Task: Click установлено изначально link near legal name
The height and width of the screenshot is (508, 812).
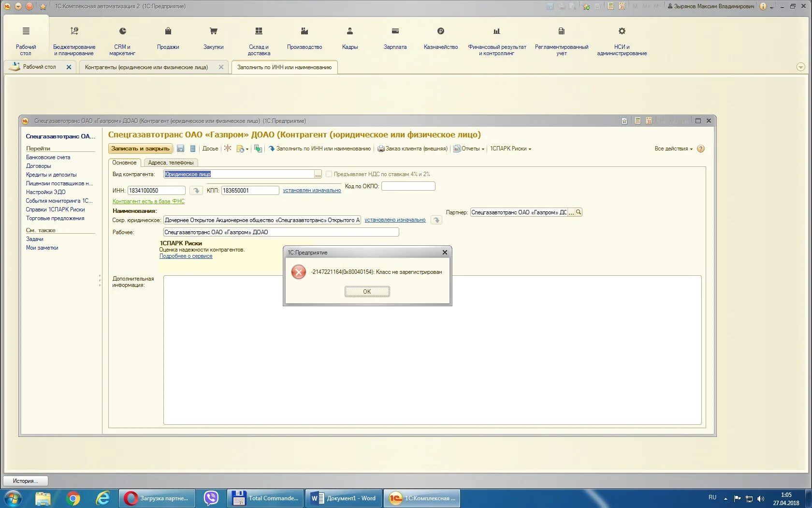Action: click(395, 220)
